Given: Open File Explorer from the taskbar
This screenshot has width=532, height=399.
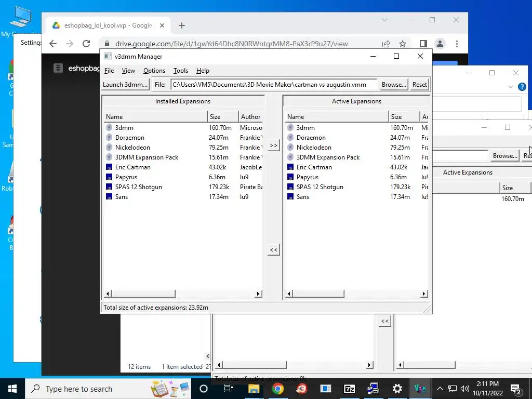Looking at the screenshot, I should [x=254, y=389].
